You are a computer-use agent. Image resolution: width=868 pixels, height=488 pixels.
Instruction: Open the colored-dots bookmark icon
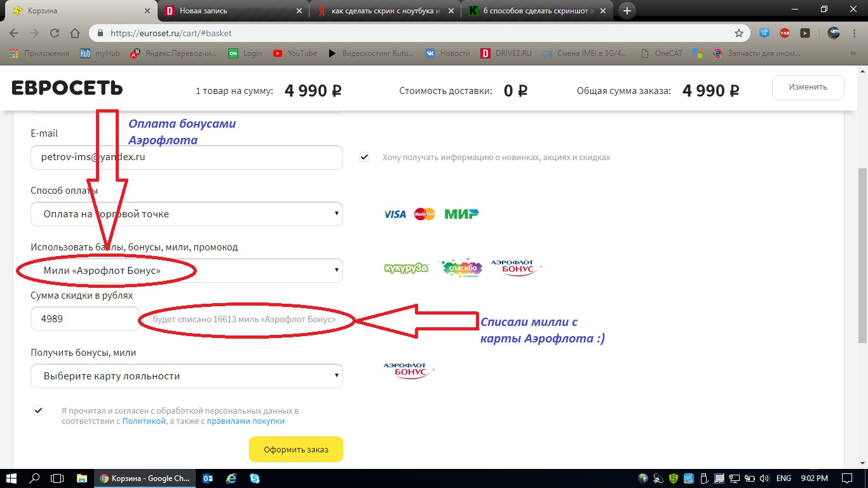[x=698, y=53]
